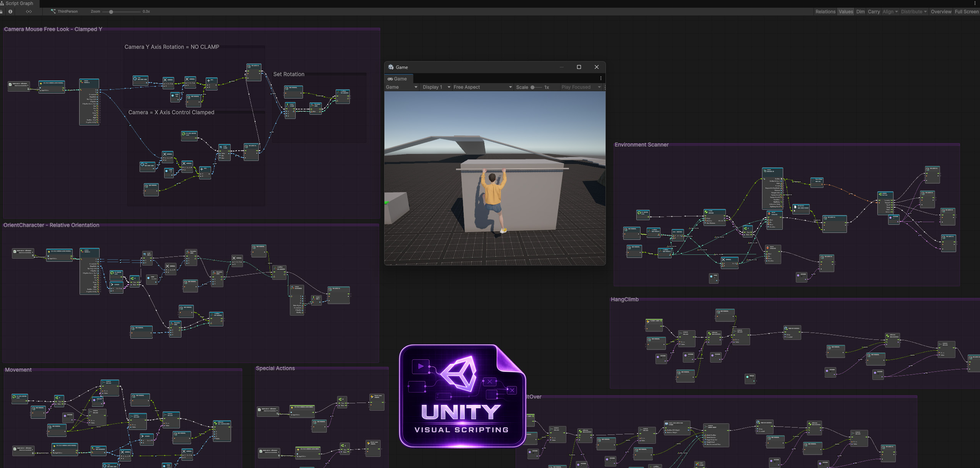The height and width of the screenshot is (468, 980).
Task: Open the variables panel icon
Action: click(29, 12)
